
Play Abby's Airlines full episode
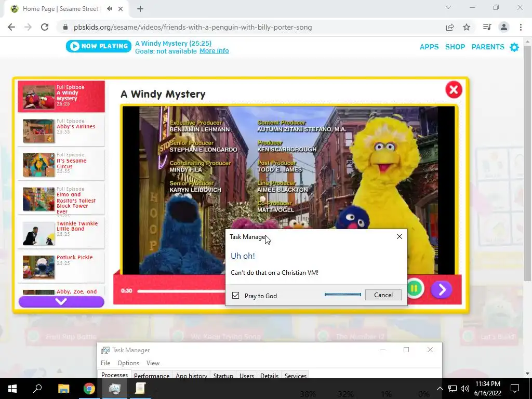click(61, 130)
